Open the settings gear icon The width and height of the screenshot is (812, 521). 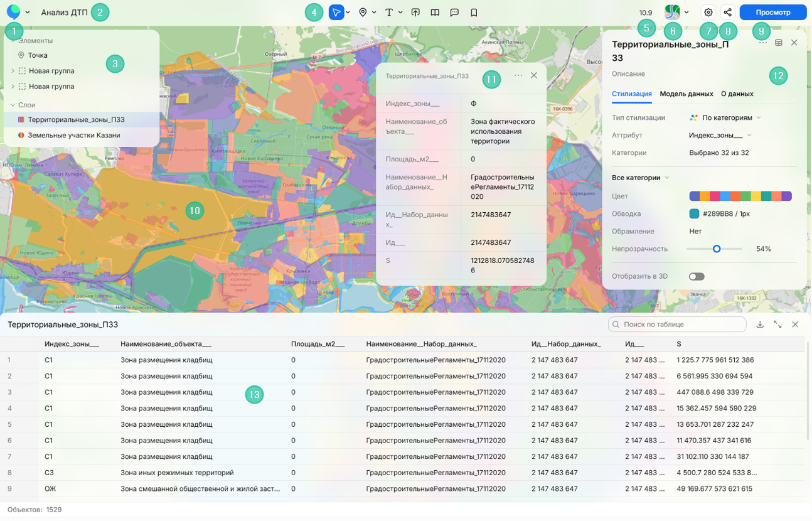(x=708, y=13)
